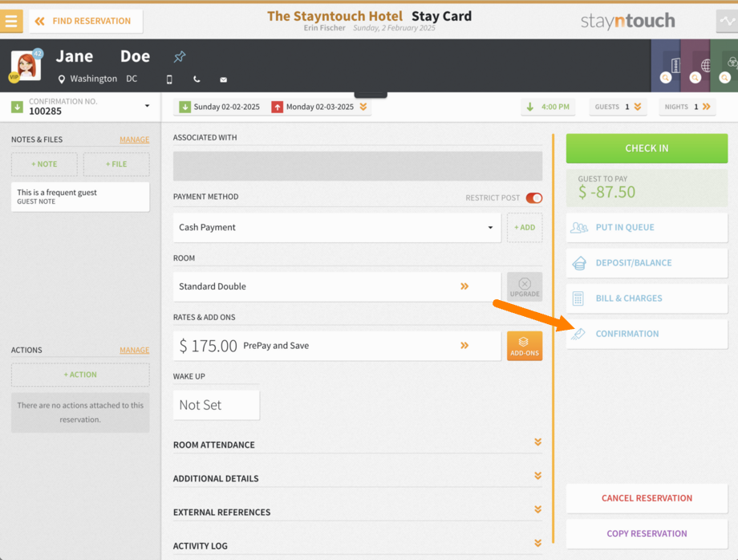738x560 pixels.
Task: Open the PrePay and Save rate details
Action: pos(337,346)
